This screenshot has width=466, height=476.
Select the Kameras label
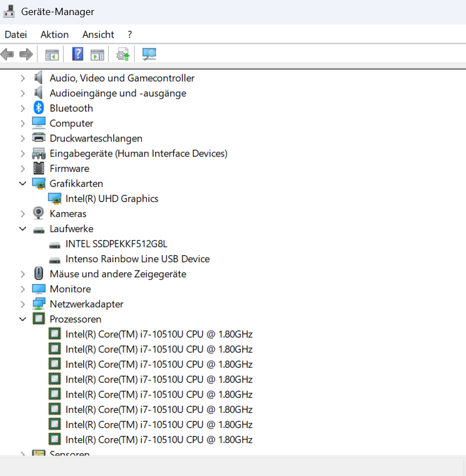(68, 214)
